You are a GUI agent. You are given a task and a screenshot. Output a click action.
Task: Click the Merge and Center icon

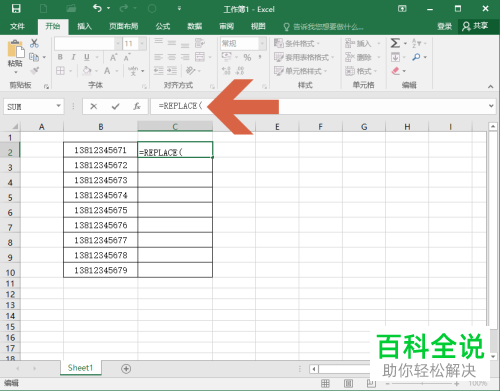(x=200, y=57)
